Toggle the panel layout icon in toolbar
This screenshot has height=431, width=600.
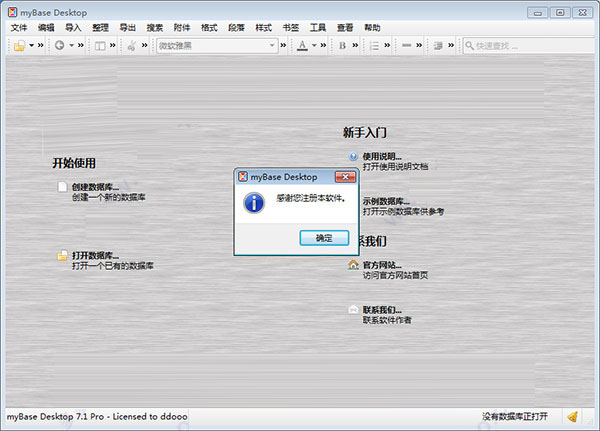tap(100, 46)
